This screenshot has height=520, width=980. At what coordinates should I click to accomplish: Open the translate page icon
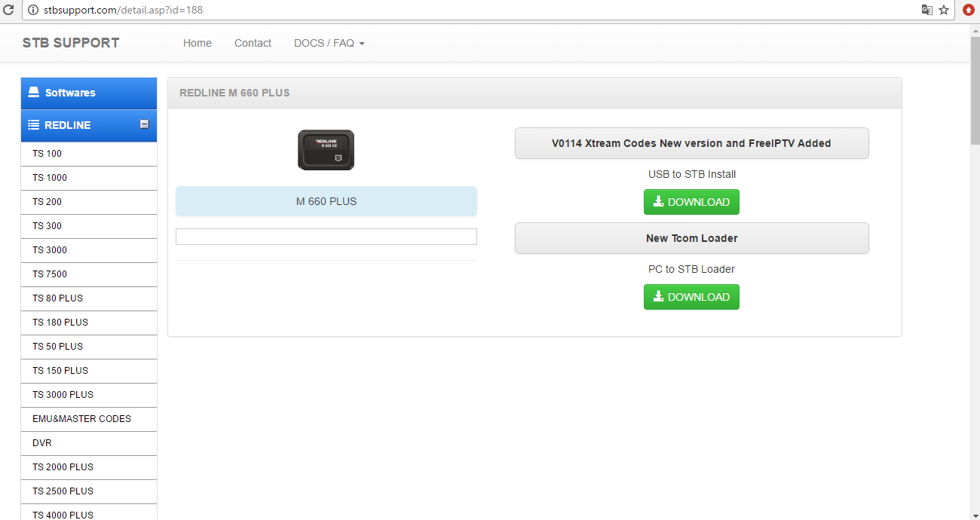926,11
